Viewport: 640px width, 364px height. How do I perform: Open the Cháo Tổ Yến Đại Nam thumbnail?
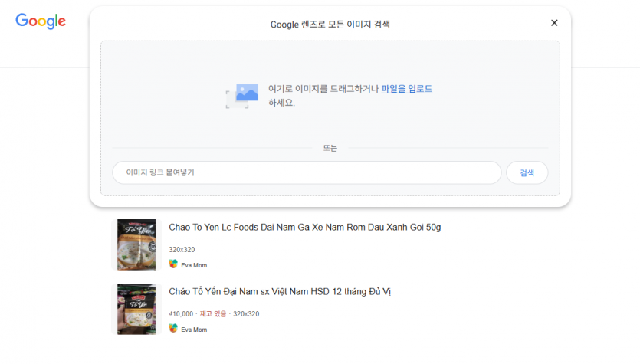coord(136,309)
